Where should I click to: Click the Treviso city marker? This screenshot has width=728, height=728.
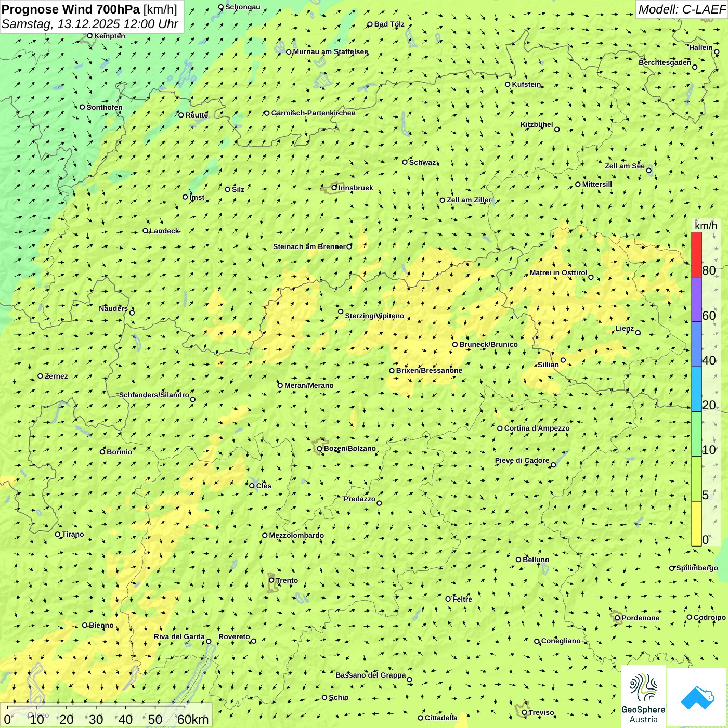(x=524, y=712)
